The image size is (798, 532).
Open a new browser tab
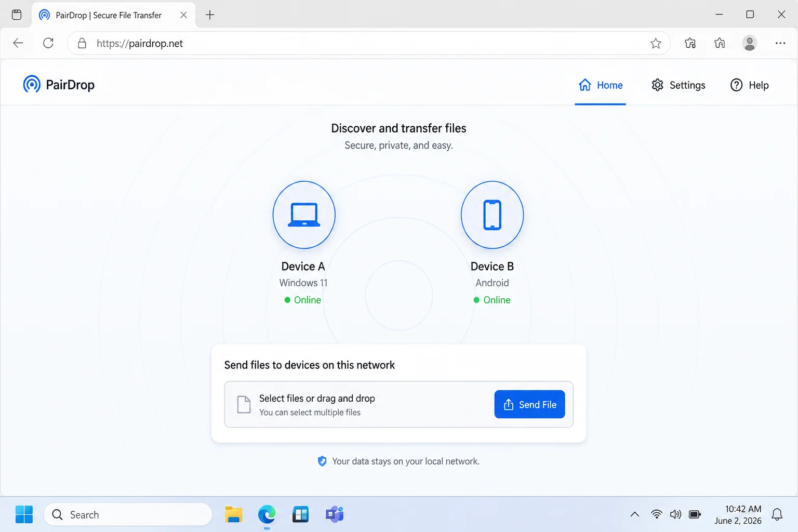click(210, 15)
